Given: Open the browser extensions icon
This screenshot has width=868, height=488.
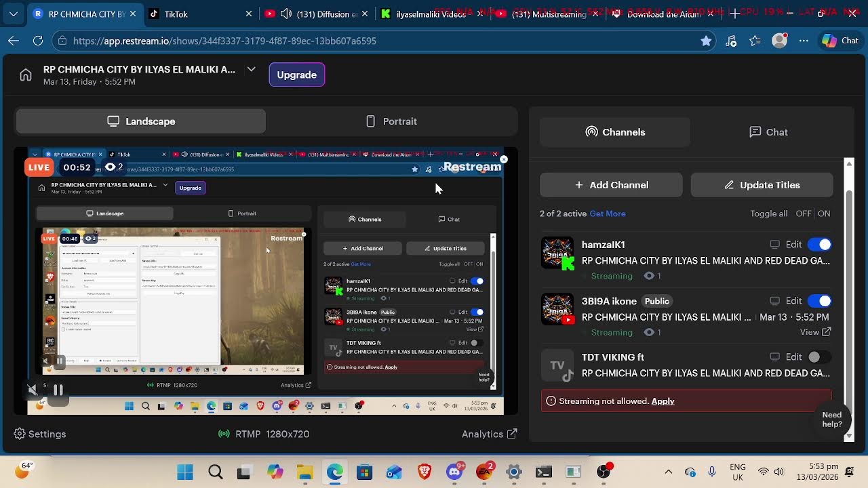Looking at the screenshot, I should tap(731, 41).
